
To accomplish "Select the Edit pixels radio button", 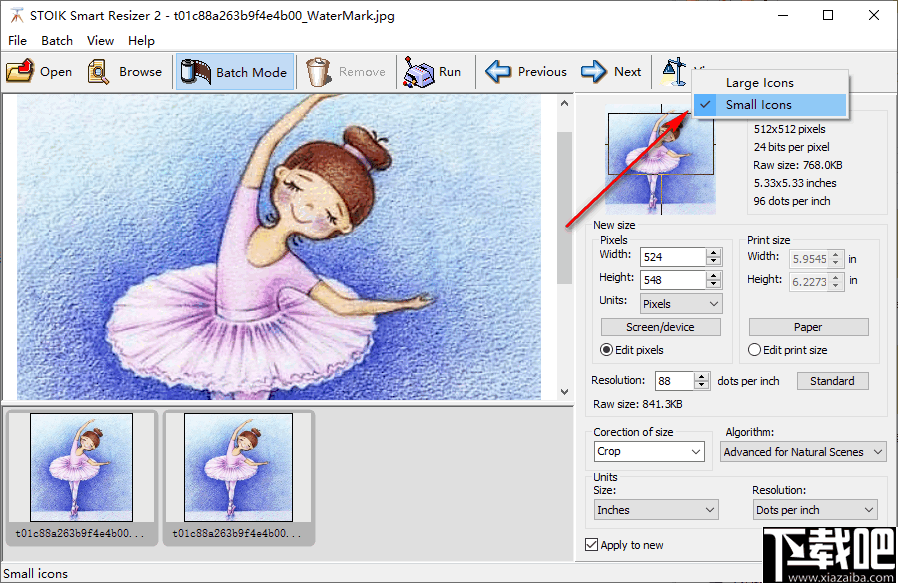I will (x=607, y=350).
